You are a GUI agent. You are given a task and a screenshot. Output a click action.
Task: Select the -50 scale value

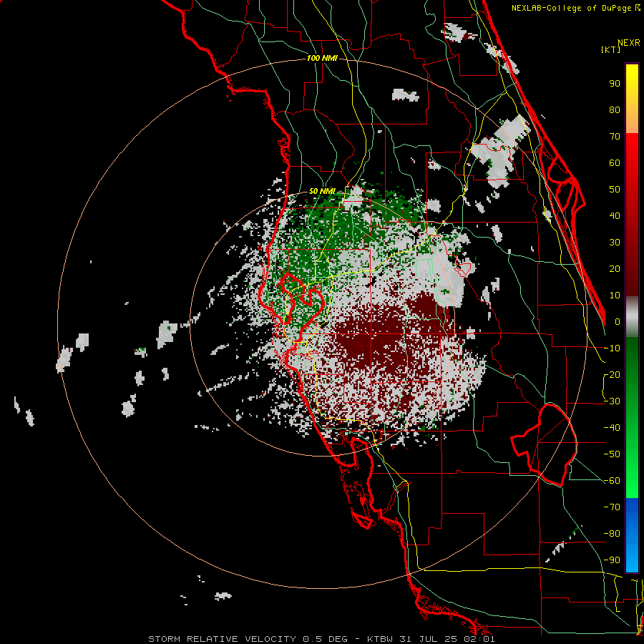tap(613, 454)
